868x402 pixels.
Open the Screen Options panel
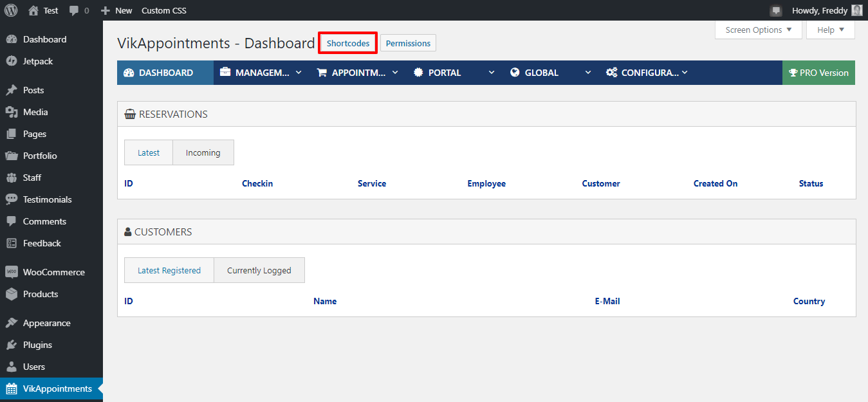759,30
